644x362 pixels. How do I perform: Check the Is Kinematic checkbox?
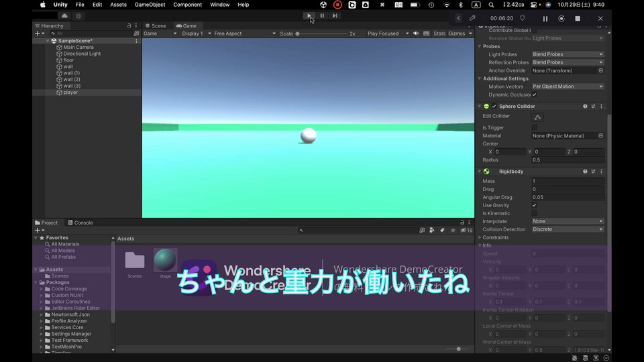[534, 213]
